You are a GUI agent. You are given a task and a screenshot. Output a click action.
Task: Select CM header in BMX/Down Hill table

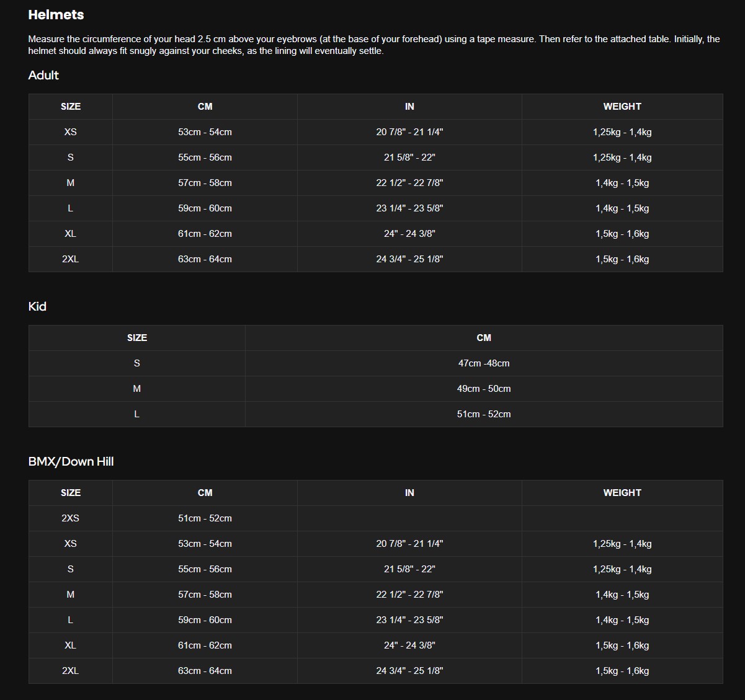pyautogui.click(x=205, y=493)
